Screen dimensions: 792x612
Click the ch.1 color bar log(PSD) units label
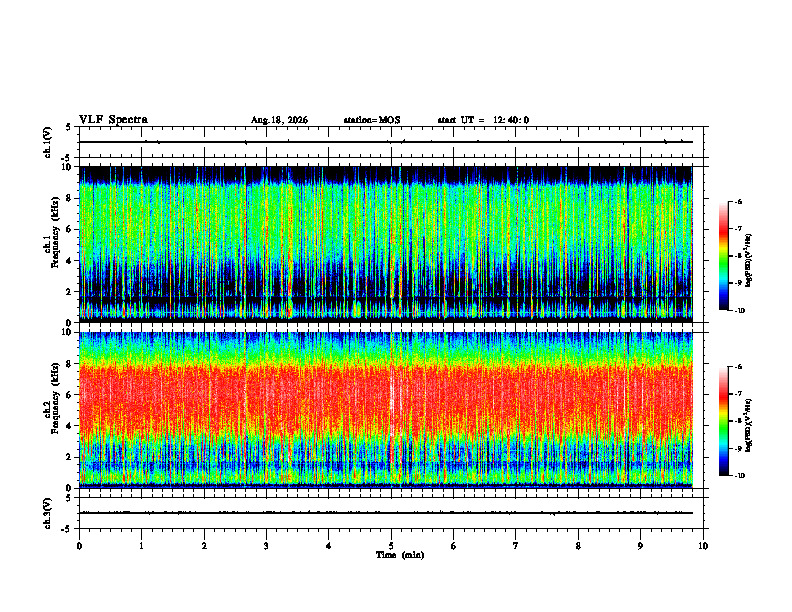tap(749, 261)
